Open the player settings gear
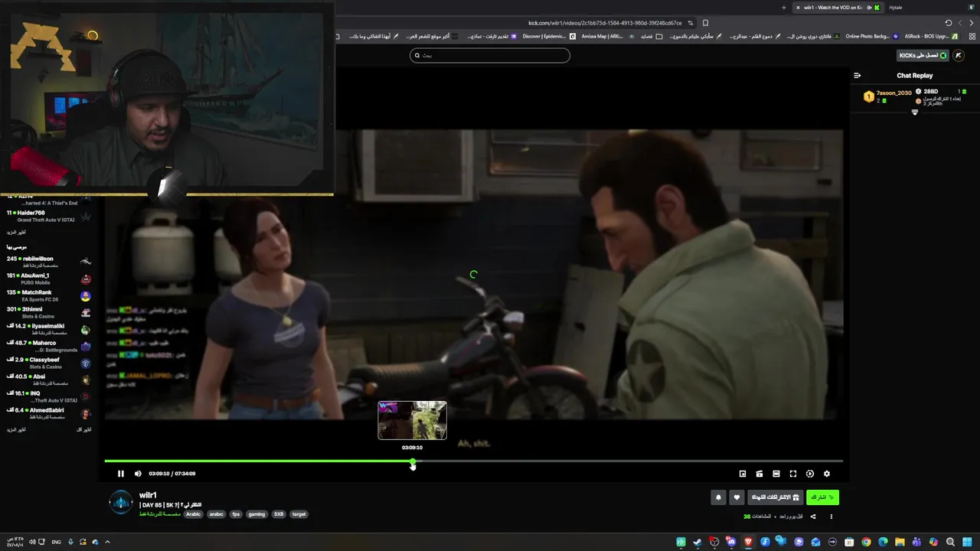This screenshot has width=980, height=551. pos(826,474)
